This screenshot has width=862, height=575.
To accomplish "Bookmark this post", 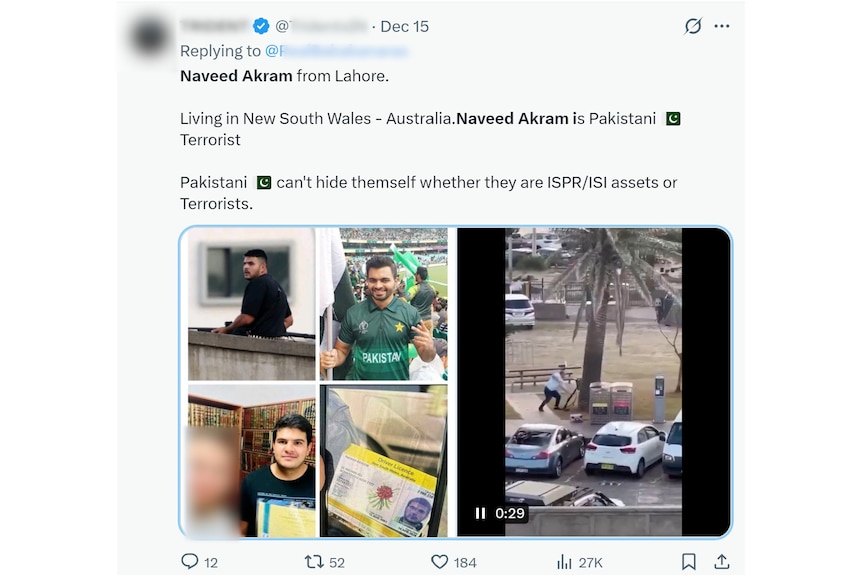I will click(x=689, y=561).
